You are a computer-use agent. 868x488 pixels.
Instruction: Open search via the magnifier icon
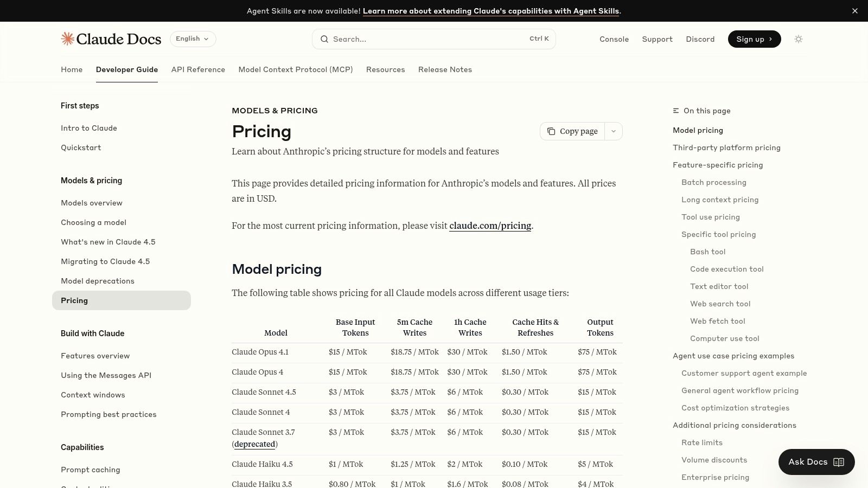pos(324,38)
